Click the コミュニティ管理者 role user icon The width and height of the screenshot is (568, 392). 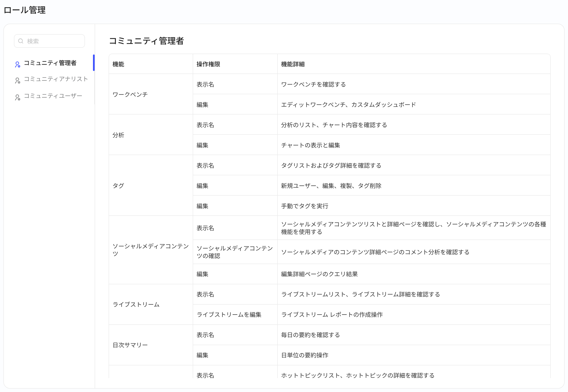18,65
